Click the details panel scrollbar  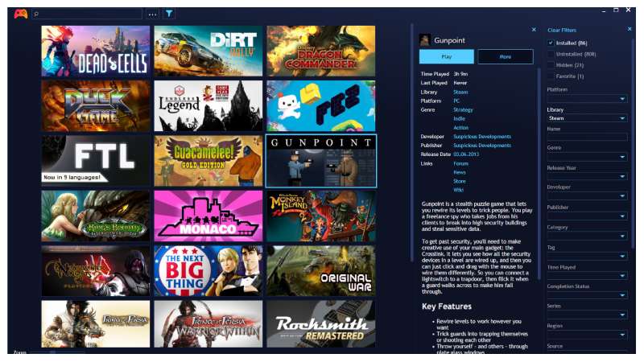539,175
